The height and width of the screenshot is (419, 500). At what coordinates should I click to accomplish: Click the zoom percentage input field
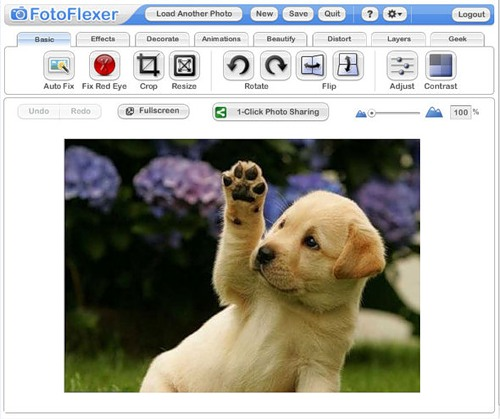[x=461, y=112]
